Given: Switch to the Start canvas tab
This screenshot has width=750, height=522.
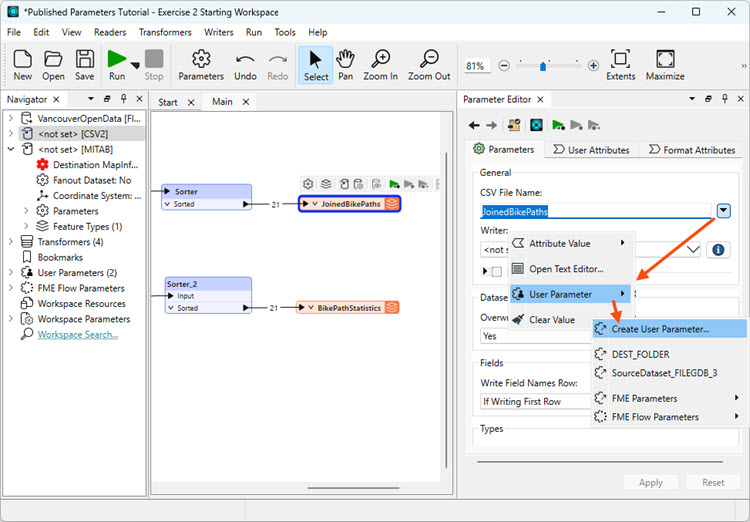Looking at the screenshot, I should [x=168, y=102].
